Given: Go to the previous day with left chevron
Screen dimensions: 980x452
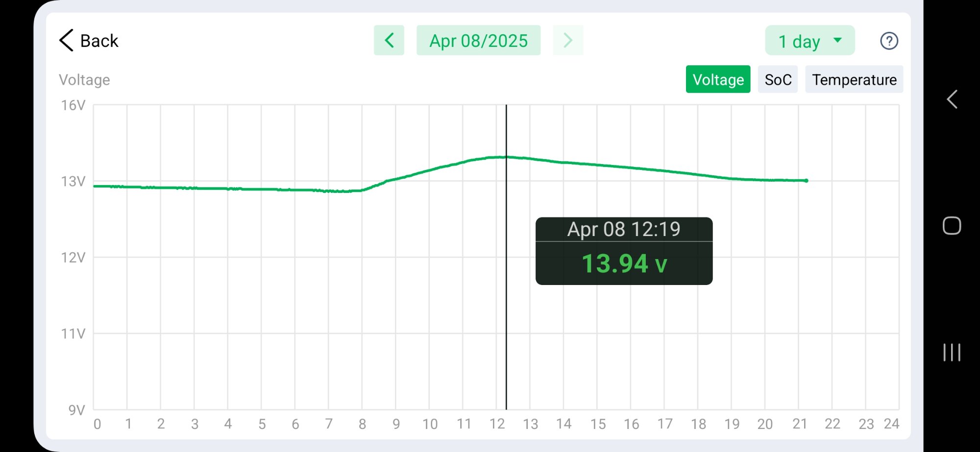Looking at the screenshot, I should pos(389,40).
